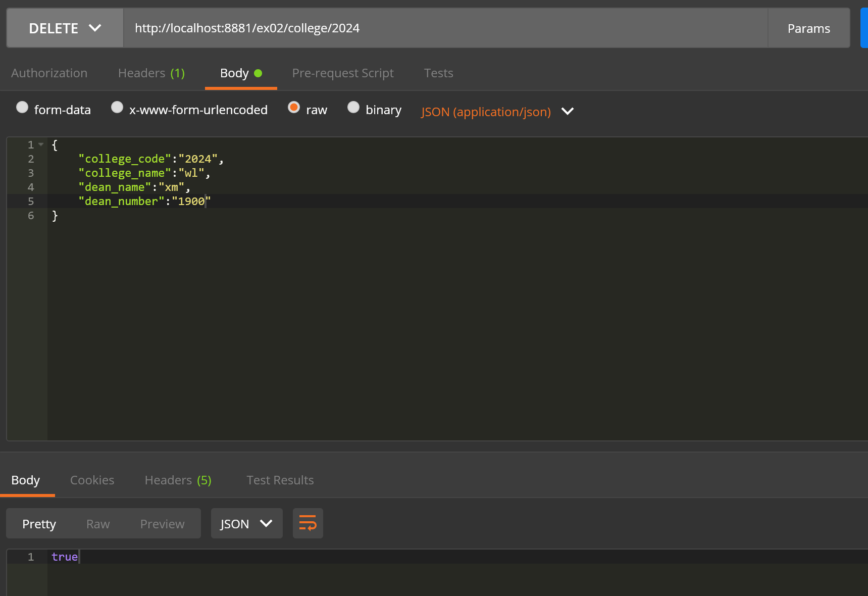Toggle the response line-wrap icon
The height and width of the screenshot is (596, 868).
308,523
